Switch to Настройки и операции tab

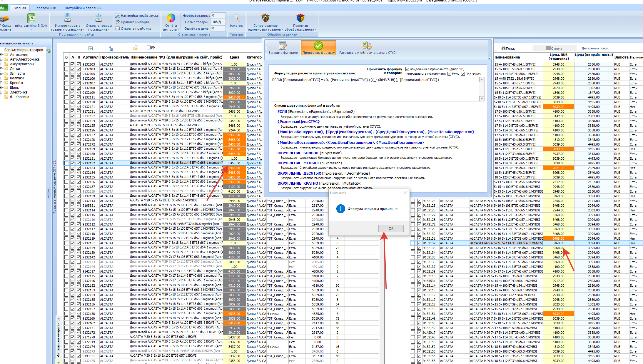point(83,8)
